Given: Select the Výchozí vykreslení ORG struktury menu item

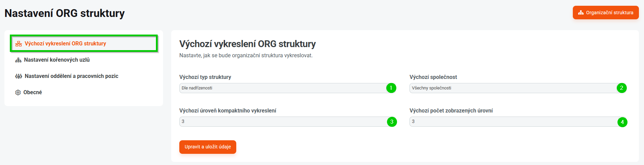Looking at the screenshot, I should point(65,44).
